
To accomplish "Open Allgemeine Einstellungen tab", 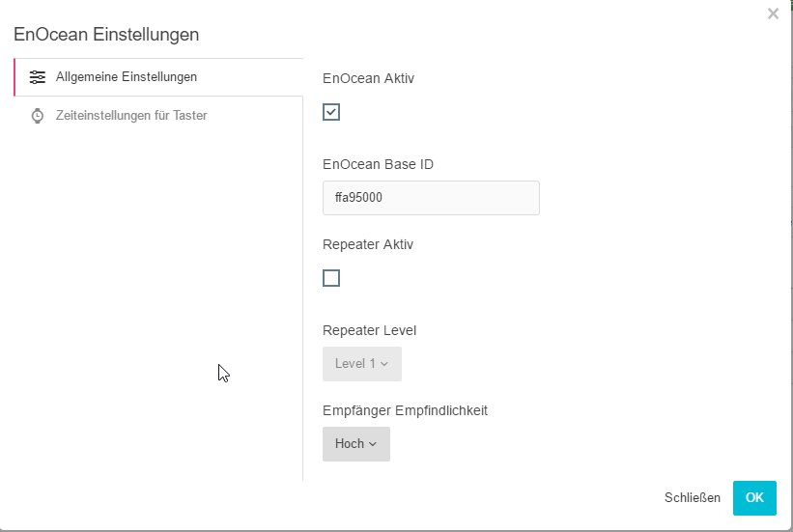I will (158, 77).
